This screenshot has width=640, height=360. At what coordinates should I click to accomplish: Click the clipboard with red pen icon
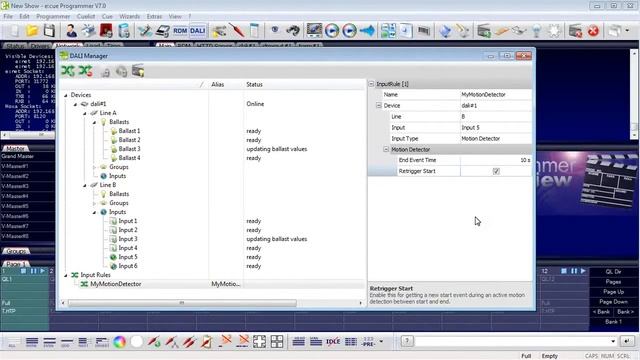(207, 342)
